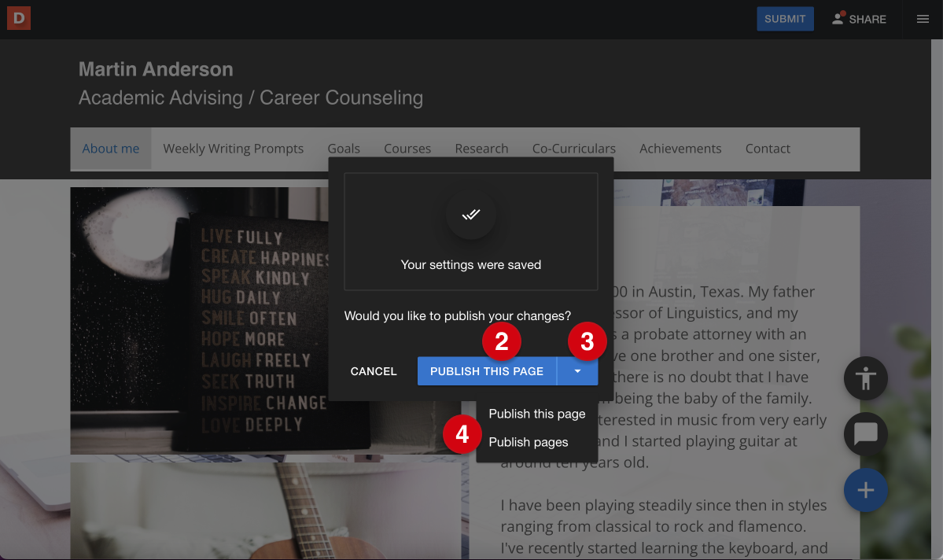Click the blue plus add button
The width and height of the screenshot is (943, 560).
[865, 490]
